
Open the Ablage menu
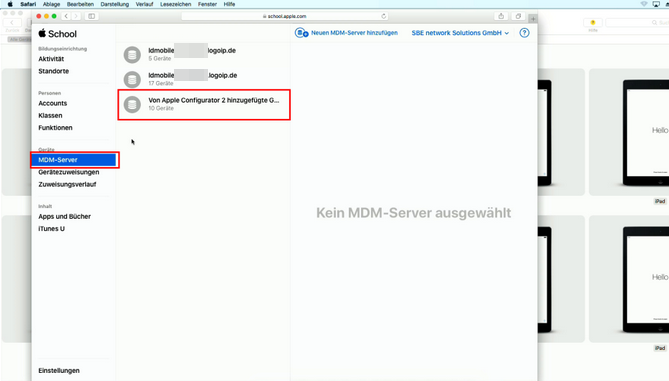point(51,4)
